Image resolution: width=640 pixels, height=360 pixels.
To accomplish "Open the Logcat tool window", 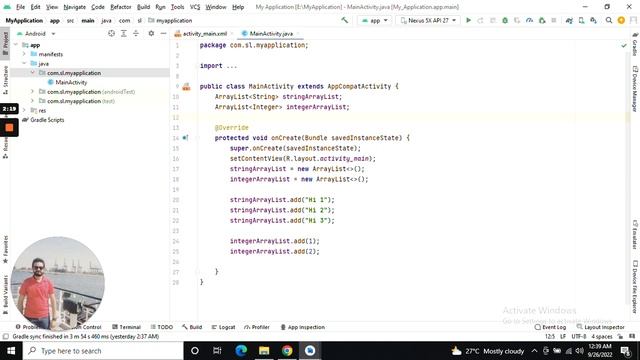I will pos(223,327).
